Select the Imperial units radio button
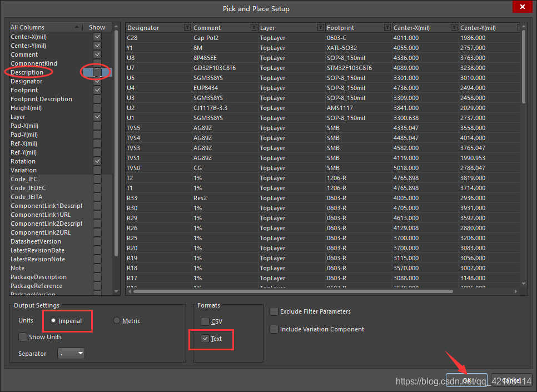Image resolution: width=537 pixels, height=392 pixels. pyautogui.click(x=53, y=320)
